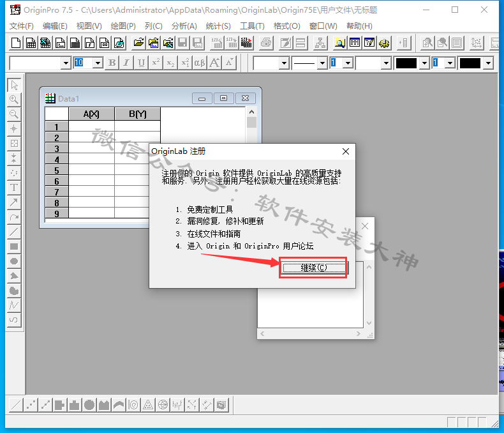
Task: Click the New Worksheet toolbar icon
Action: pos(31,43)
